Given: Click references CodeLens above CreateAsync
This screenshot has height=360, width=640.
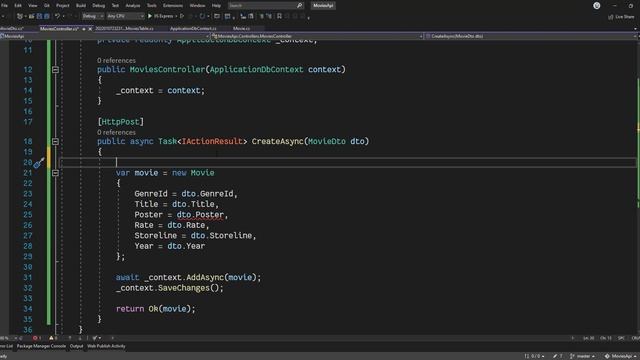Looking at the screenshot, I should click(116, 132).
